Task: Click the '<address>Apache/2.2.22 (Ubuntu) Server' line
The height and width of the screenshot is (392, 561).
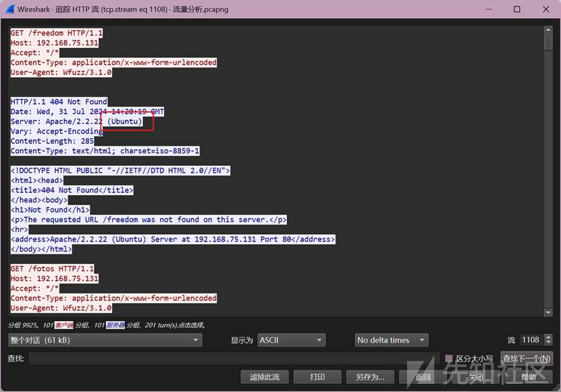Action: 173,240
